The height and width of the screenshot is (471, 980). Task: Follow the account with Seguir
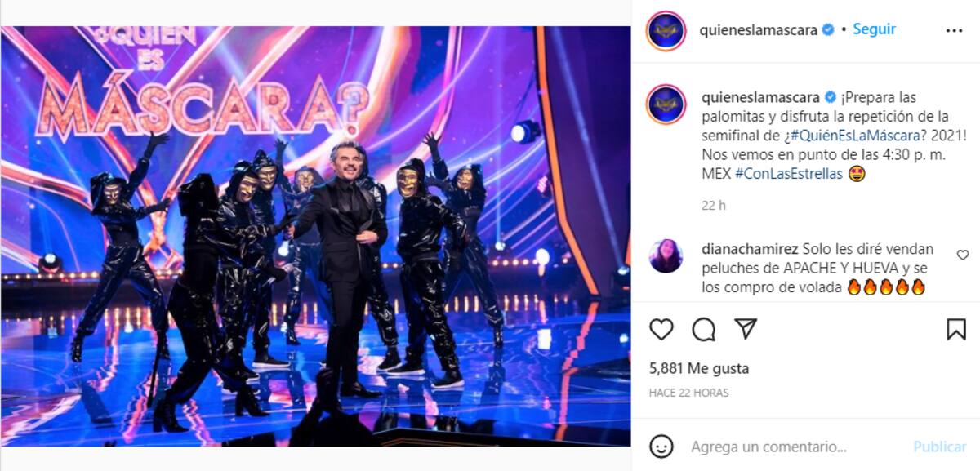(x=874, y=29)
